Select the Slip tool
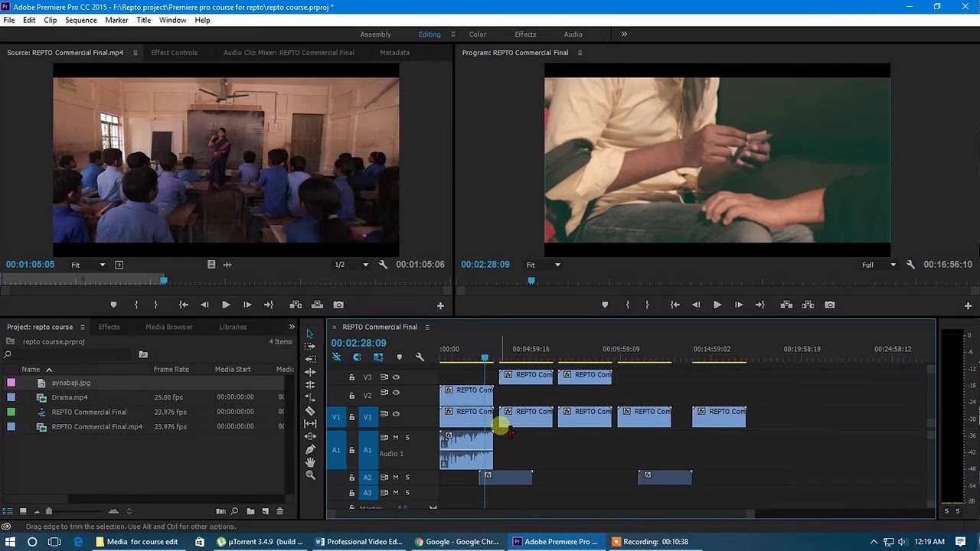Image resolution: width=980 pixels, height=551 pixels. pos(310,423)
